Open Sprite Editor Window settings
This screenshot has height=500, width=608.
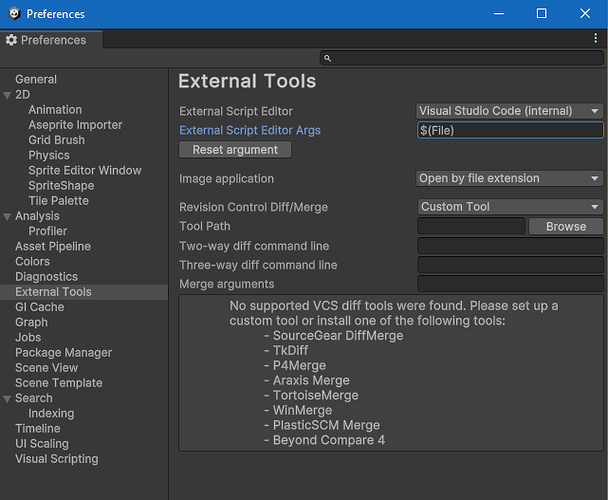[85, 170]
